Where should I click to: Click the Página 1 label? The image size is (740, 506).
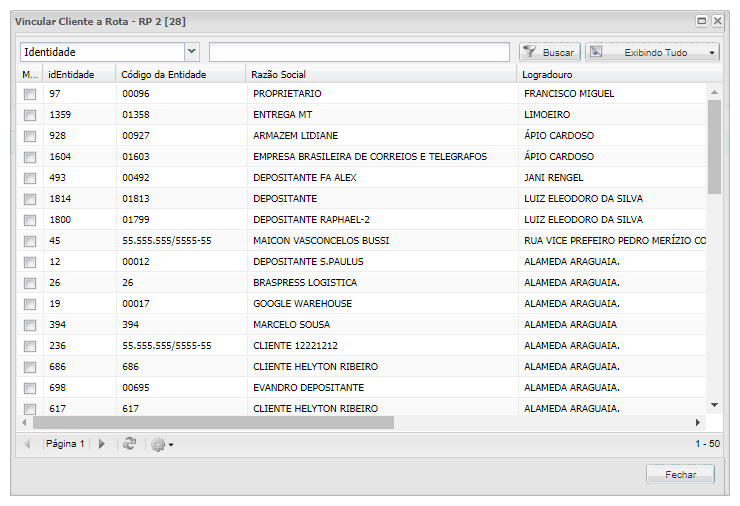pos(65,444)
